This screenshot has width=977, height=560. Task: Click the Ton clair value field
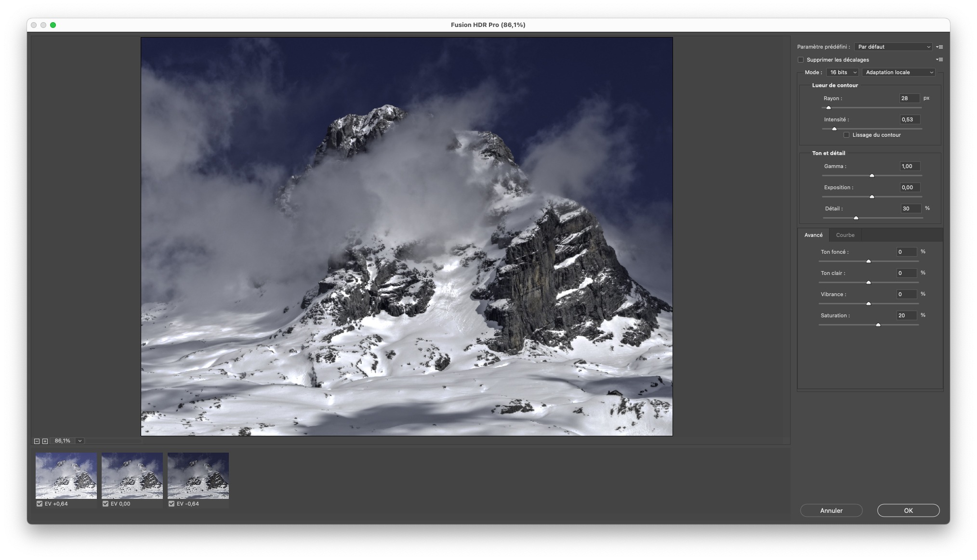pyautogui.click(x=907, y=273)
